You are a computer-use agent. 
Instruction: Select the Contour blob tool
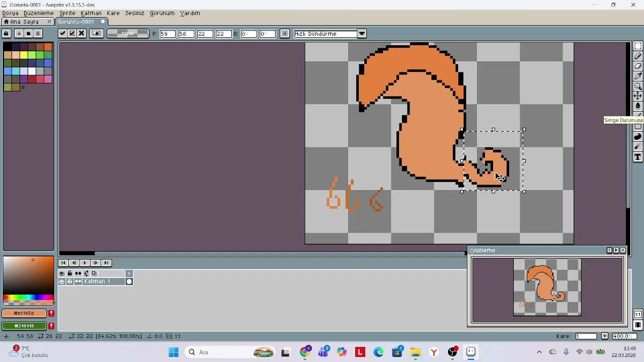[638, 137]
